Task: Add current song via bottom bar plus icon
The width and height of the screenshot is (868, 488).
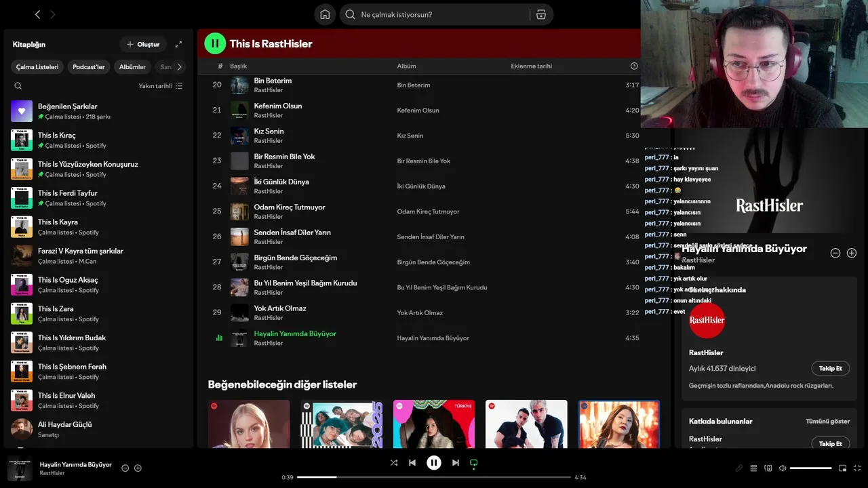Action: [138, 468]
